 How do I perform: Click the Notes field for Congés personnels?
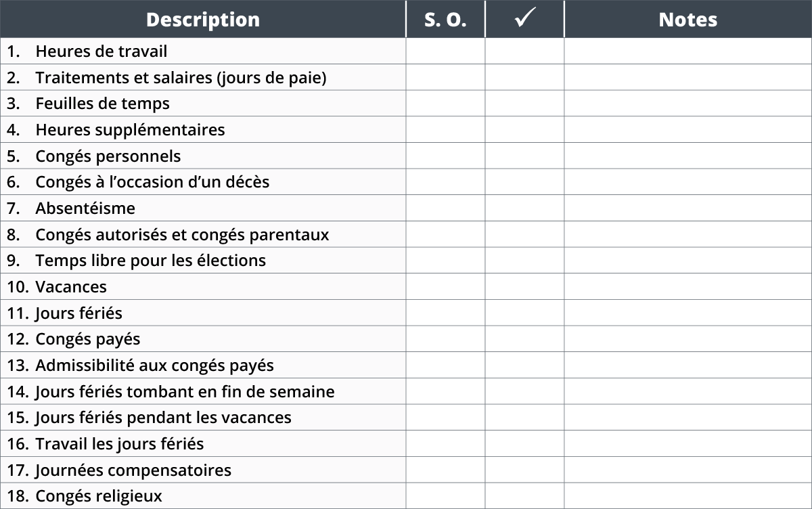coord(688,156)
